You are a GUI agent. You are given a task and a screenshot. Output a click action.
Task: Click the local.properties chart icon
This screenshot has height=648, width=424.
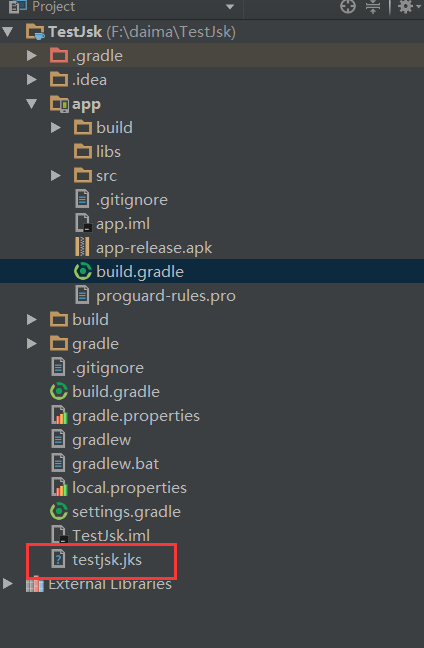point(59,487)
